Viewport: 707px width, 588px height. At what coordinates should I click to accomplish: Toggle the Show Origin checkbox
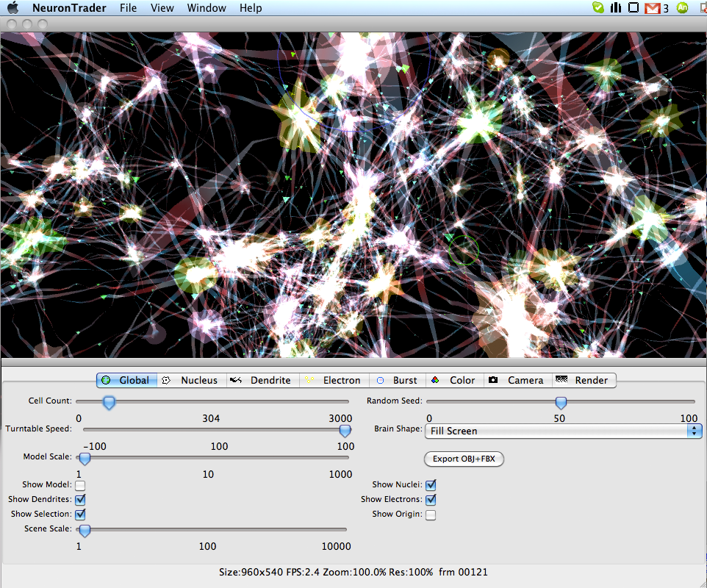coord(431,514)
